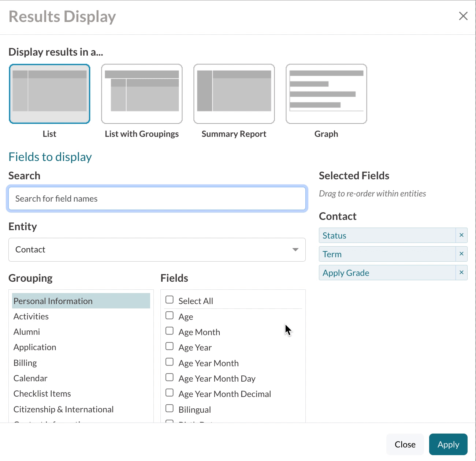
Task: Select the List display layout icon
Action: tap(49, 94)
